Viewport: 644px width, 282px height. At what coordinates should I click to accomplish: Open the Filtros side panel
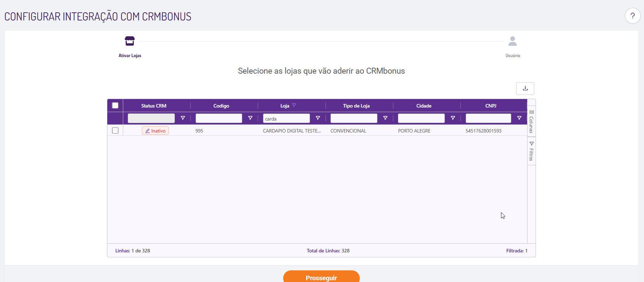531,151
